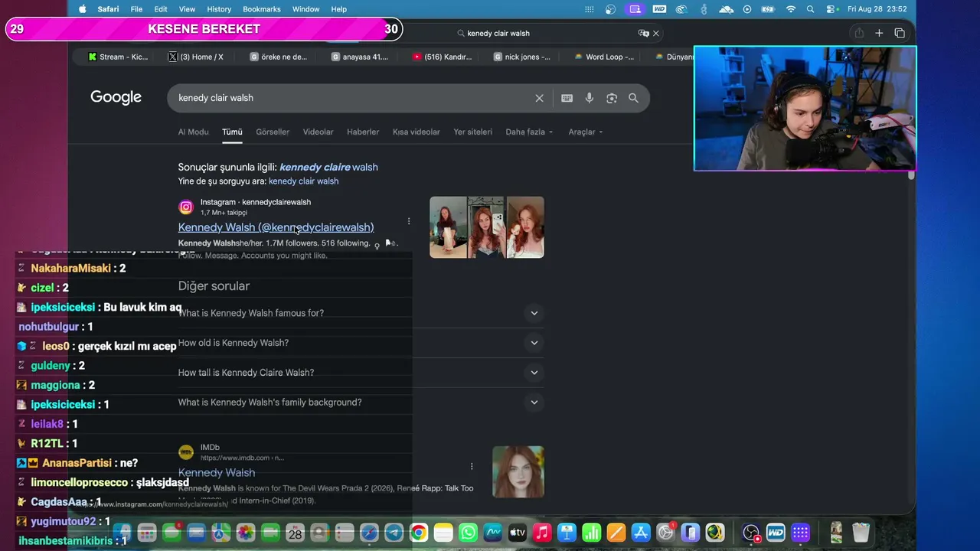Image resolution: width=980 pixels, height=551 pixels.
Task: Open Numbers from the Dock
Action: click(591, 533)
